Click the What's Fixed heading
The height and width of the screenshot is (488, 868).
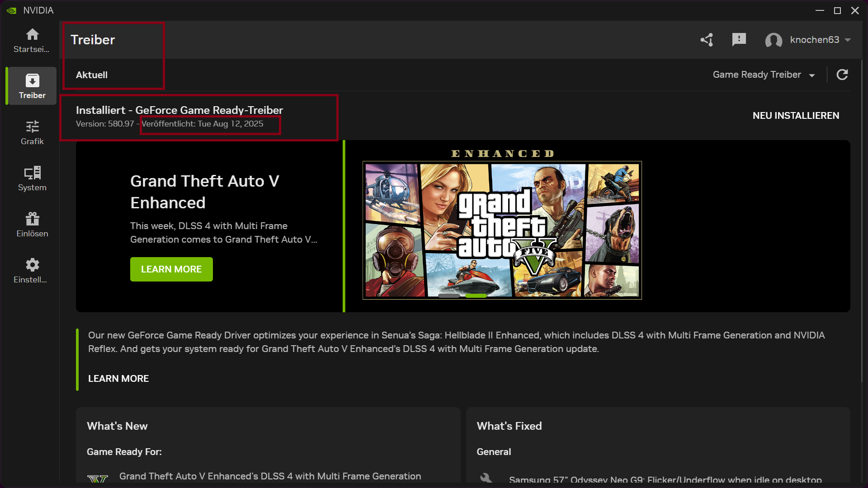(509, 426)
